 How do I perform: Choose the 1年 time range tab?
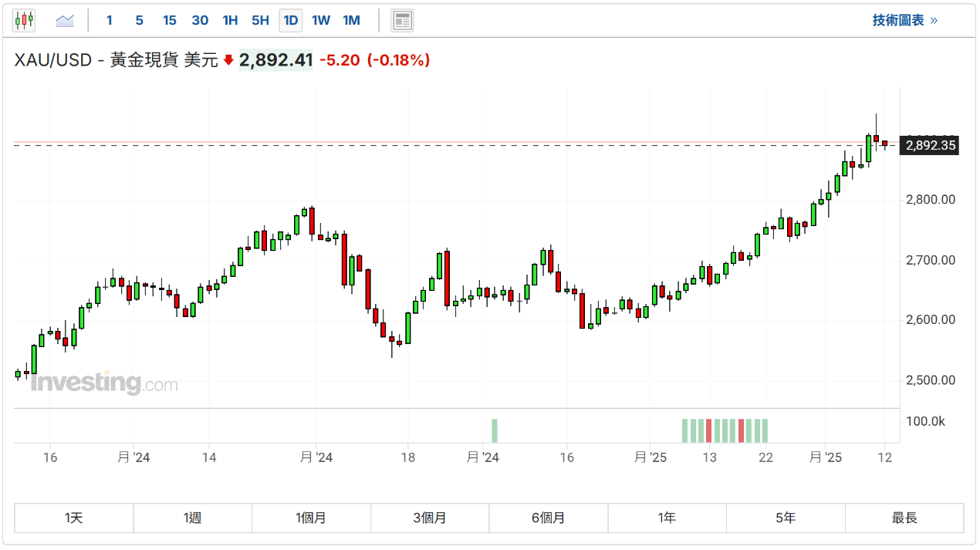[667, 518]
